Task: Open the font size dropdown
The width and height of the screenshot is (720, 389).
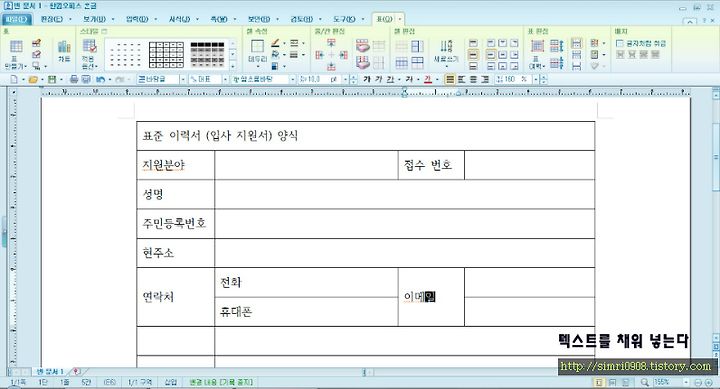Action: (x=345, y=79)
